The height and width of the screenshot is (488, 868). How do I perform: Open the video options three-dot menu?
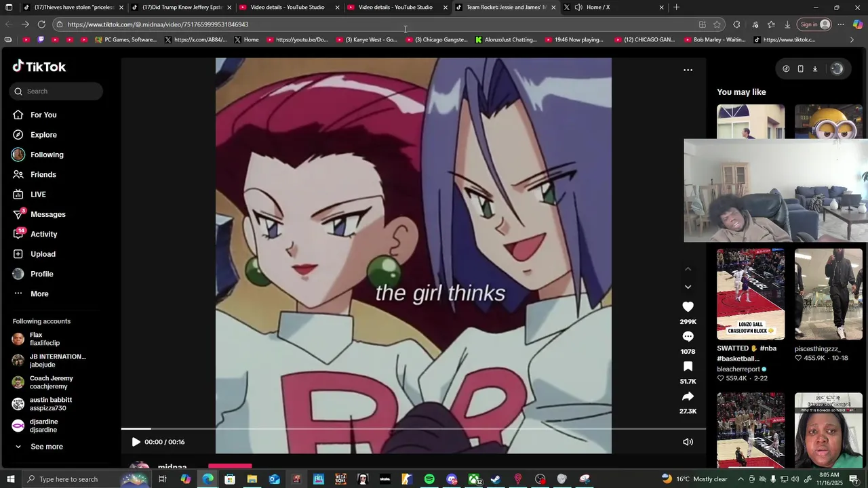coord(688,70)
